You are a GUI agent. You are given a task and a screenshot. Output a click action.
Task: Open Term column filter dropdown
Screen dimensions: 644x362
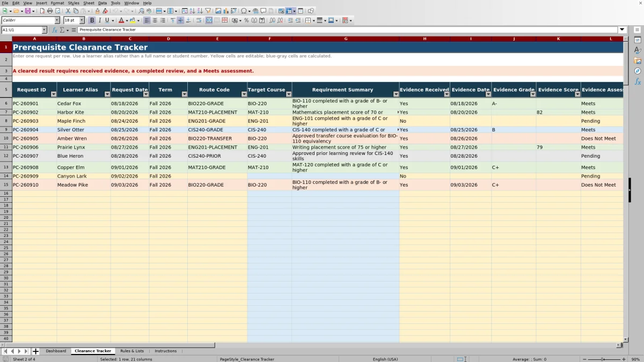[x=184, y=94]
